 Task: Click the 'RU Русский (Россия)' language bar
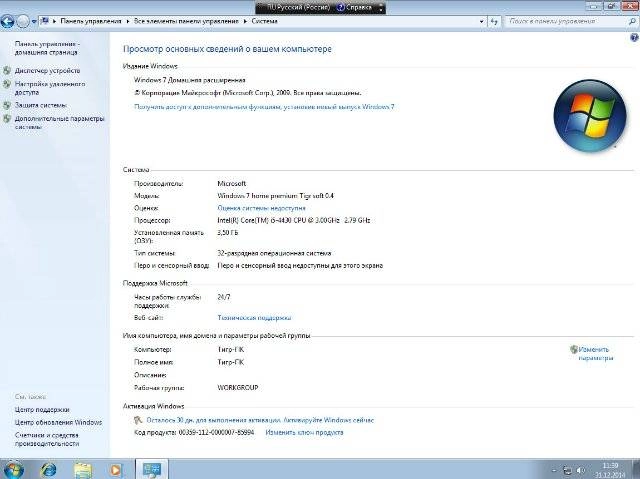point(298,7)
